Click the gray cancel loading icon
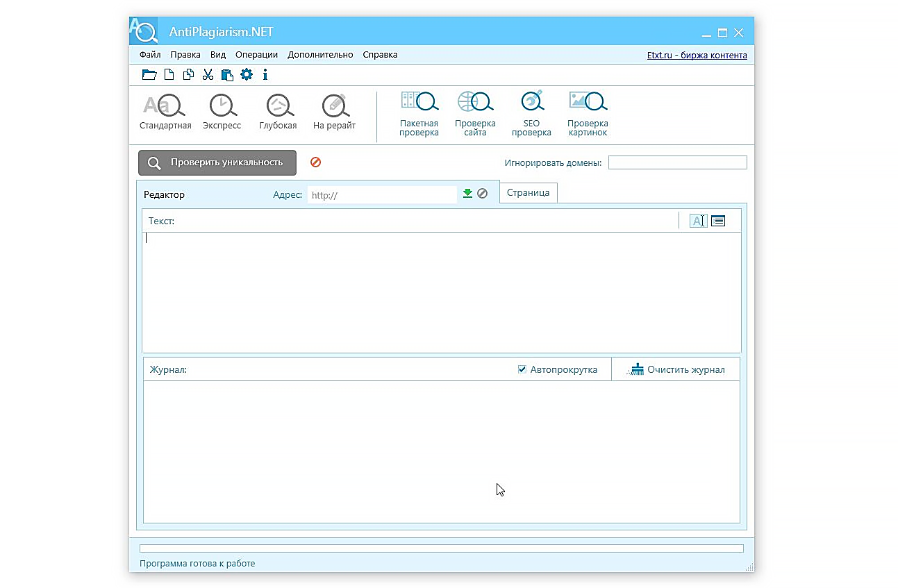This screenshot has height=588, width=898. 482,194
